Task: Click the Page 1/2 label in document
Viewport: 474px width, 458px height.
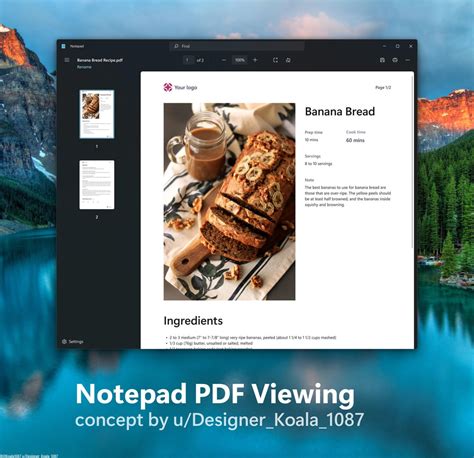Action: (x=383, y=88)
